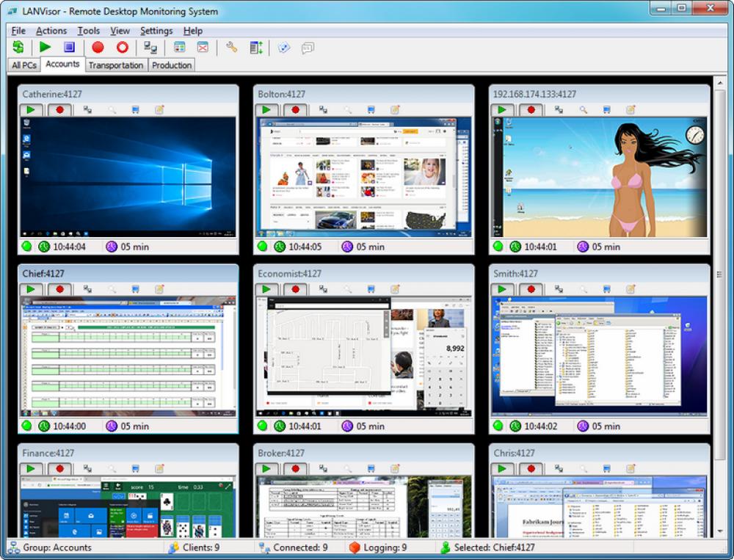
Task: Stop recording with the red ring toolbar icon
Action: (x=121, y=46)
